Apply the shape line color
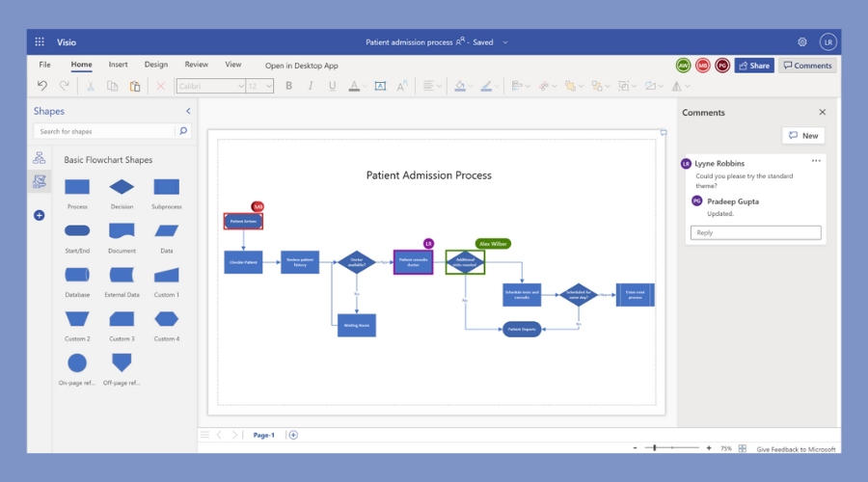This screenshot has height=482, width=868. tap(486, 86)
